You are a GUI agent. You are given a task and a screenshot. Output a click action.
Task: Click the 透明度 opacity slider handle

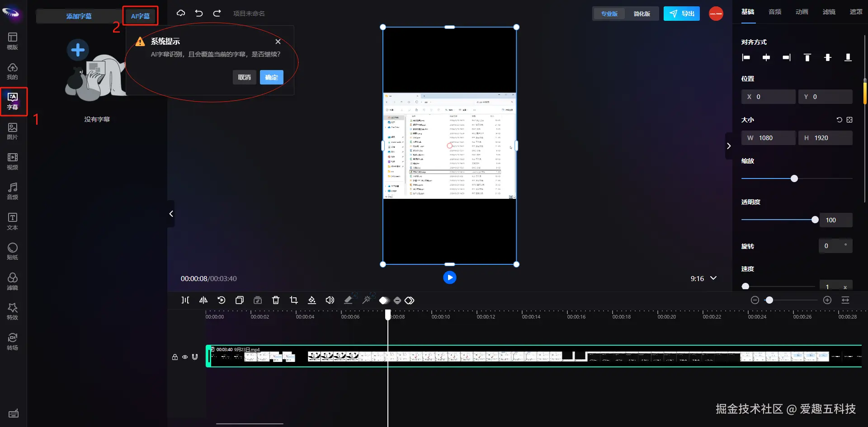[x=815, y=220]
